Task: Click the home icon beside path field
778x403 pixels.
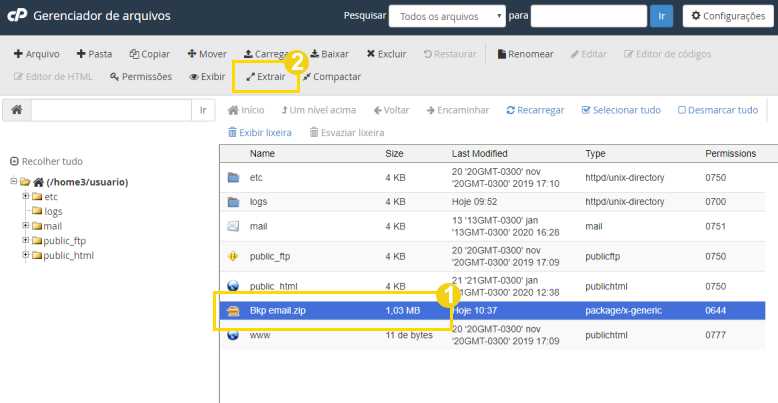Action: (17, 110)
